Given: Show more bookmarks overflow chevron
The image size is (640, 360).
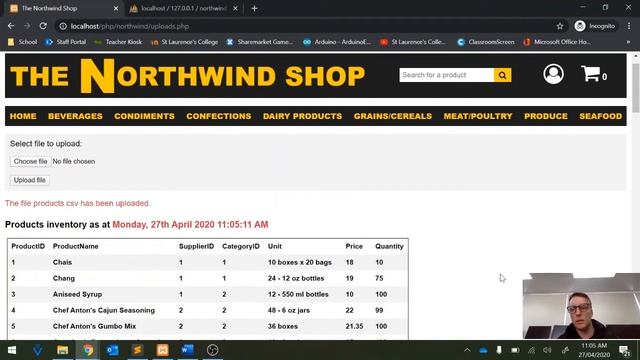Looking at the screenshot, I should coord(628,42).
